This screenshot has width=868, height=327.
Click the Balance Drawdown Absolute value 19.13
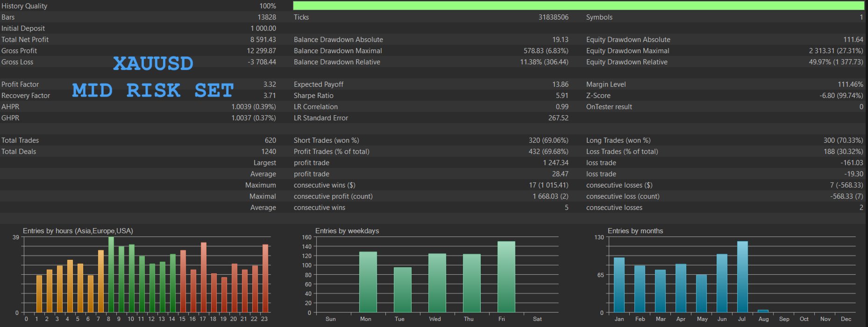[x=561, y=40]
